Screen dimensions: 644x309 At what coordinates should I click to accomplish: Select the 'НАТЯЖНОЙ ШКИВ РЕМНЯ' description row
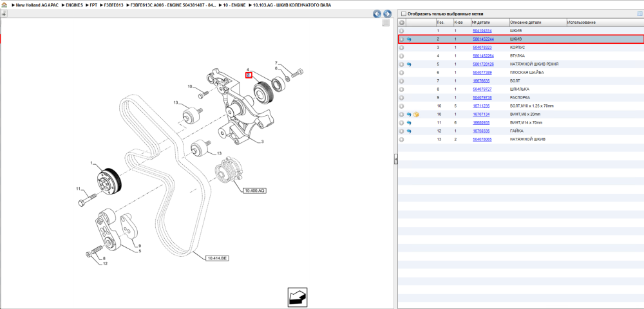tap(534, 64)
